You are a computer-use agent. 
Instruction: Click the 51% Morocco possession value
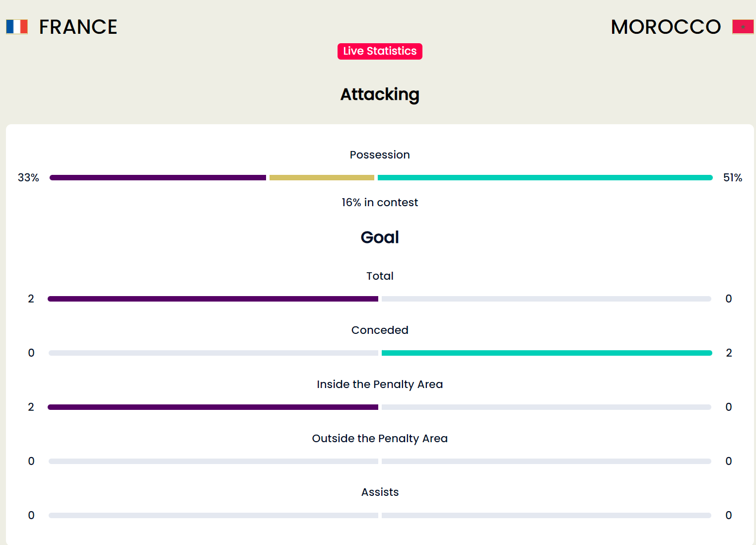coord(733,178)
